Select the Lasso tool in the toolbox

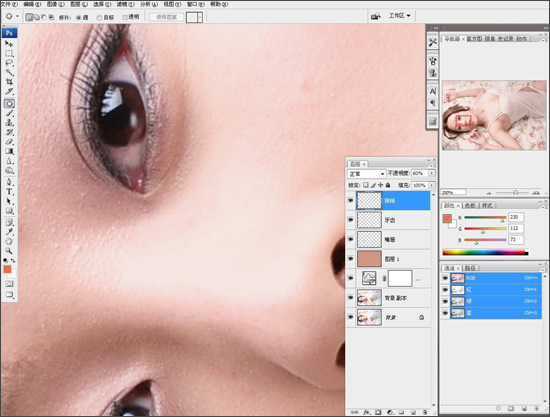(x=9, y=63)
